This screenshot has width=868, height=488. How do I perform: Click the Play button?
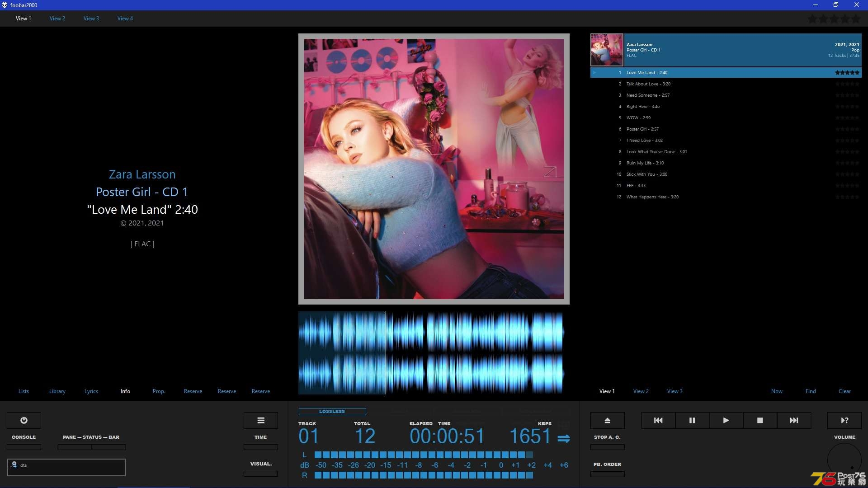tap(726, 420)
